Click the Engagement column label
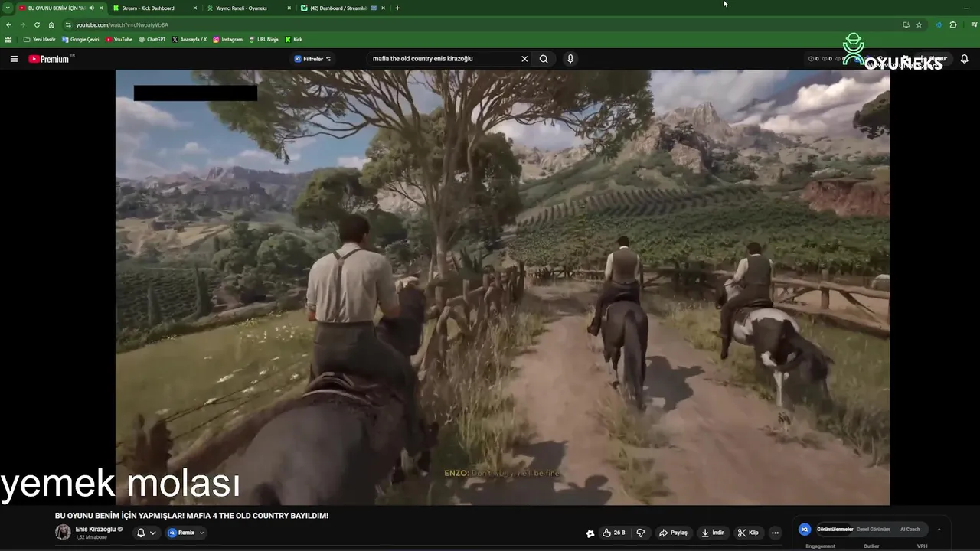 coord(821,546)
